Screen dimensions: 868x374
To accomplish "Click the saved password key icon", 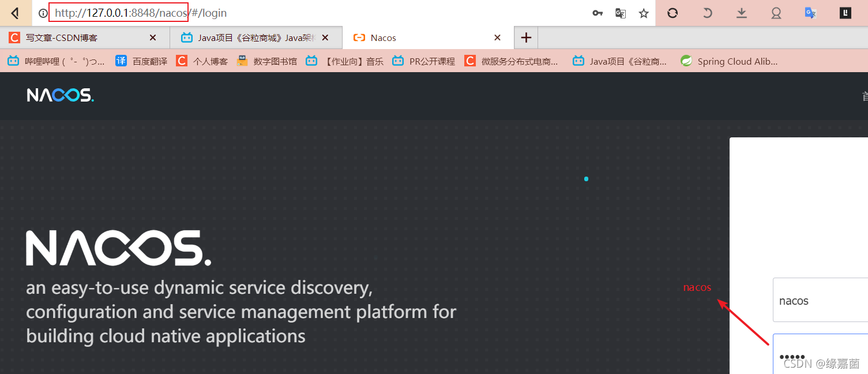I will 598,13.
